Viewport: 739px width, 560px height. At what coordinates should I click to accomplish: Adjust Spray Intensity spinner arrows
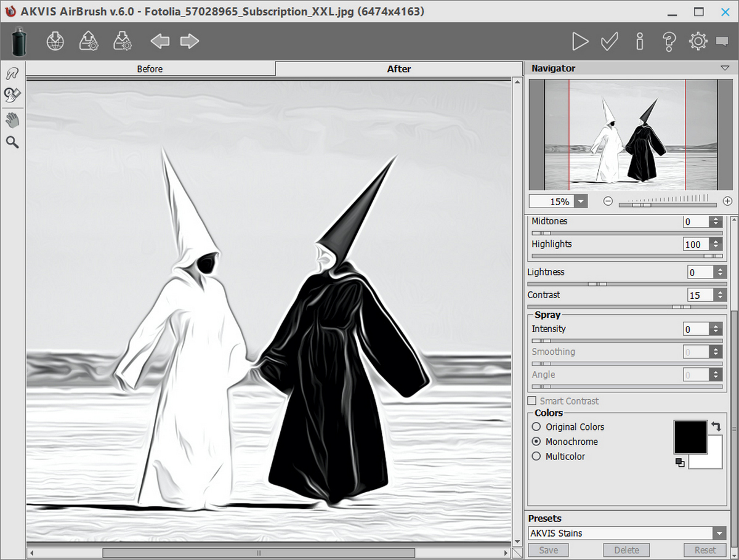715,330
